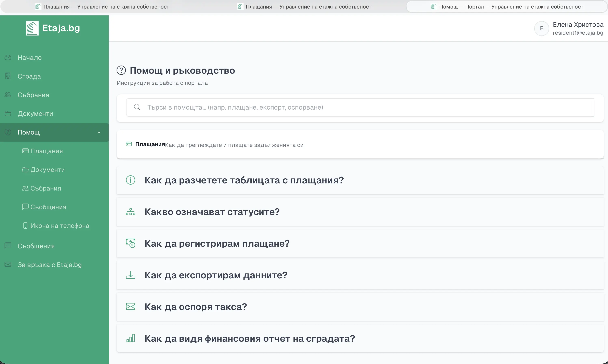The image size is (608, 364).
Task: Expand 'Как да разчетете таблицата с плащания?'
Action: [360, 180]
